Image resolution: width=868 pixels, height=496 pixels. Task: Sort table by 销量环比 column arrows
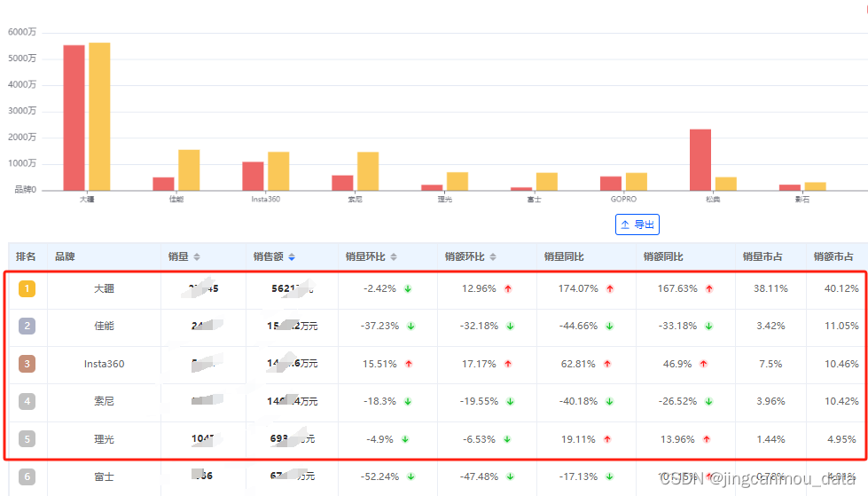coord(394,256)
